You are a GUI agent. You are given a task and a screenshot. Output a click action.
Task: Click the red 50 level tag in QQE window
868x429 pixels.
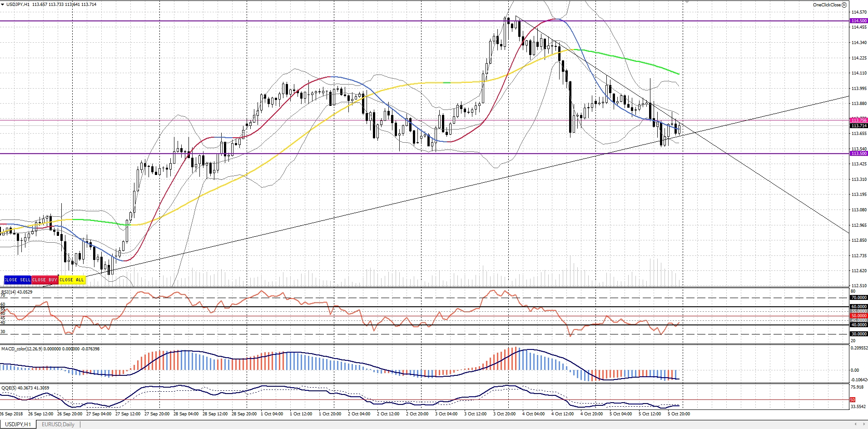pos(853,399)
